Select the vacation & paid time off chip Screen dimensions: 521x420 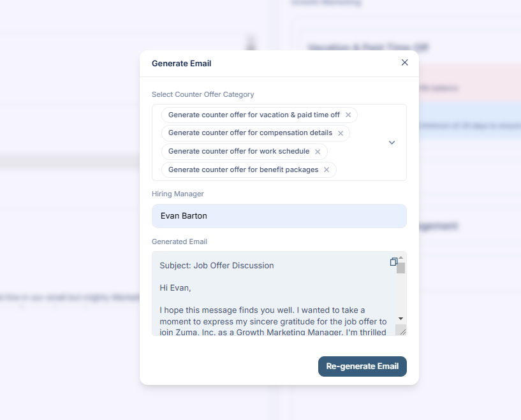(254, 115)
